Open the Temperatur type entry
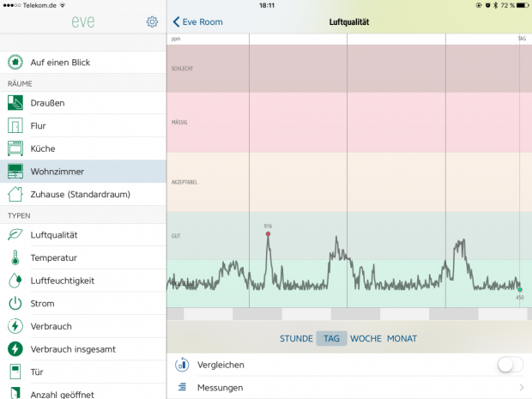 tap(83, 257)
